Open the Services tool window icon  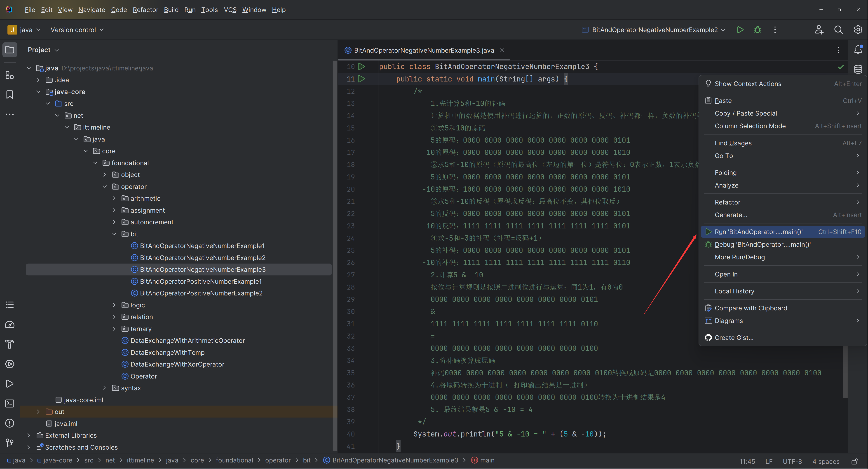(x=10, y=364)
